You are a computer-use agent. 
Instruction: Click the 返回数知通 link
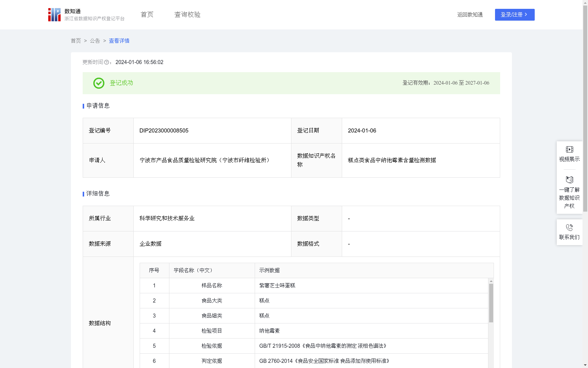(x=470, y=15)
